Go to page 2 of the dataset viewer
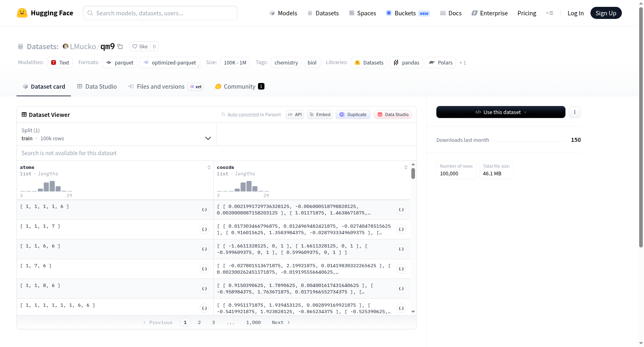644x347 pixels. click(199, 322)
